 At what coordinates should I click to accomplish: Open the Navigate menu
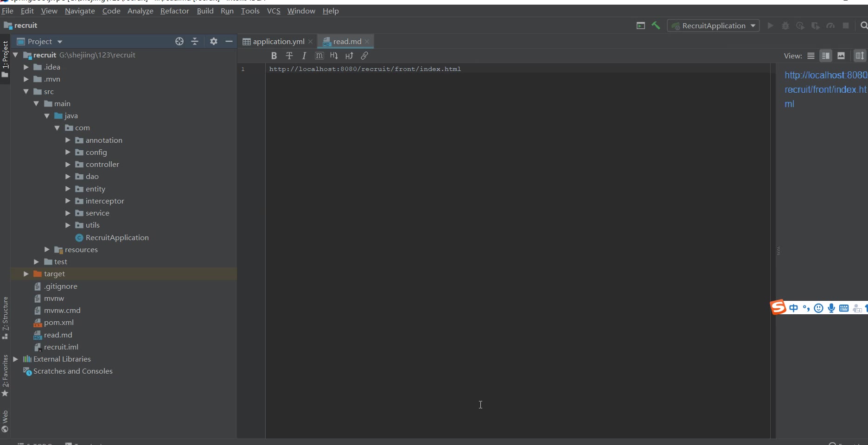[x=80, y=11]
